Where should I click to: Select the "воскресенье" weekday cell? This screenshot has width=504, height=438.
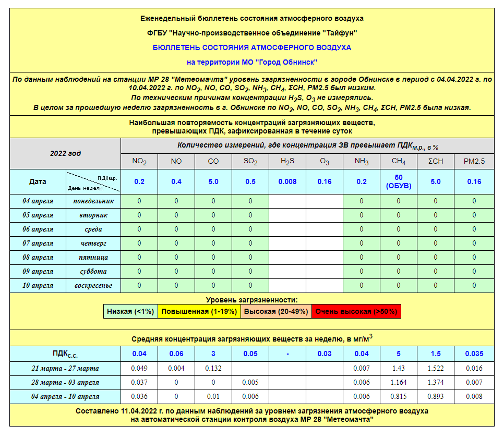93,285
